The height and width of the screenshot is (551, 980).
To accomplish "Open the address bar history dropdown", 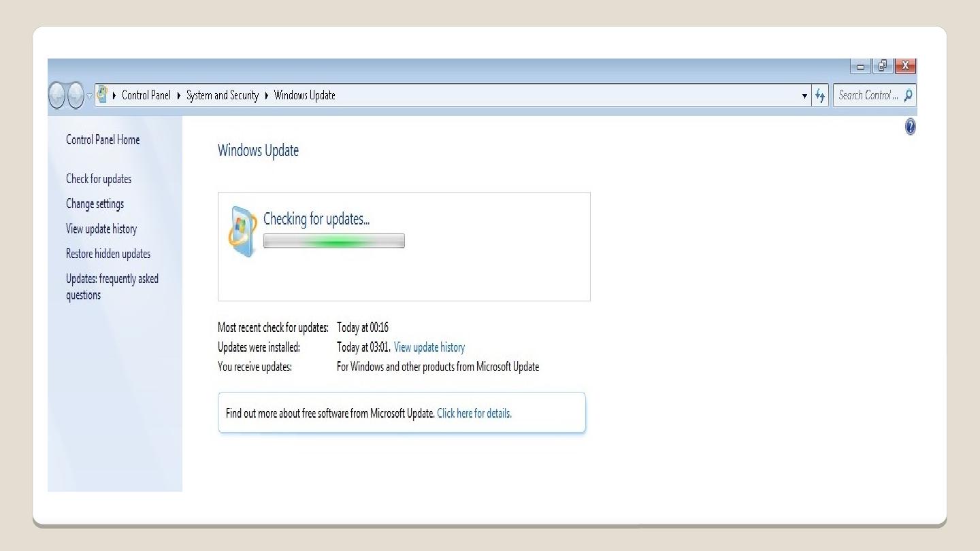I will (x=805, y=96).
